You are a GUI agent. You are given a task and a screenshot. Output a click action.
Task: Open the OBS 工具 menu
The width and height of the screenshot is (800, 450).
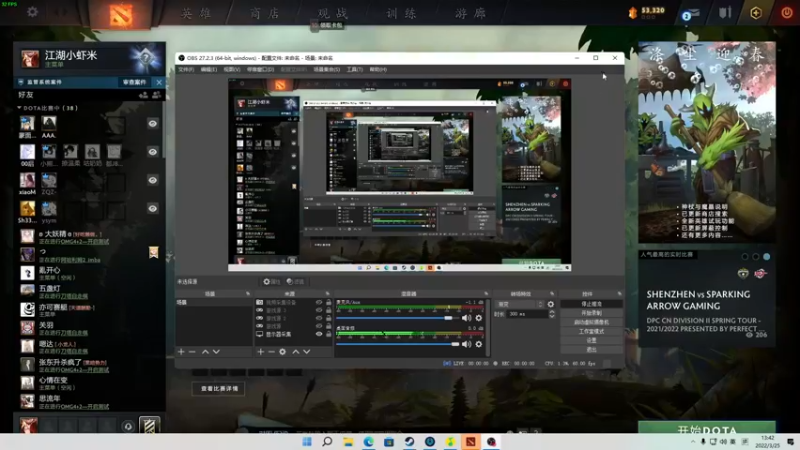[x=355, y=69]
